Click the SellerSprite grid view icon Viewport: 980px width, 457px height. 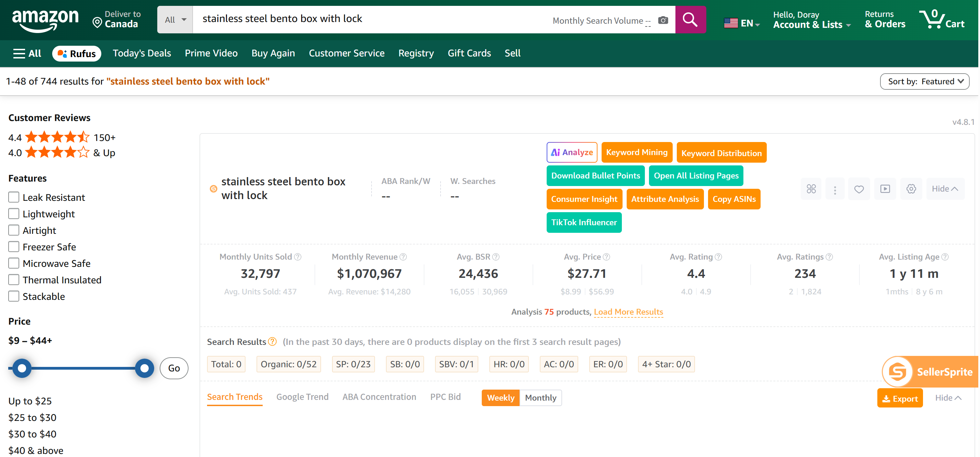(x=811, y=189)
